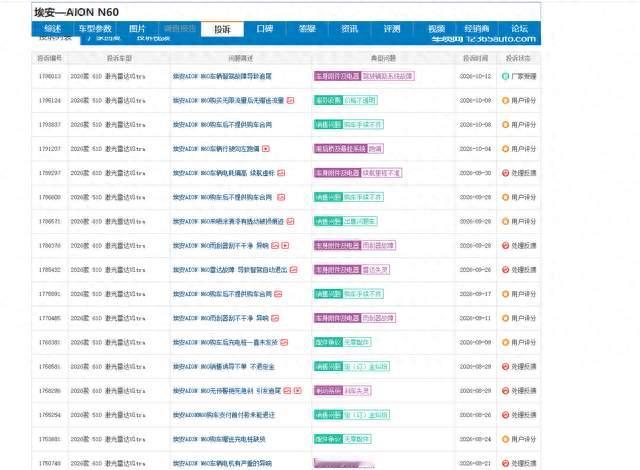Open complaint about 车辆行驶向左跑偏

tap(216, 149)
